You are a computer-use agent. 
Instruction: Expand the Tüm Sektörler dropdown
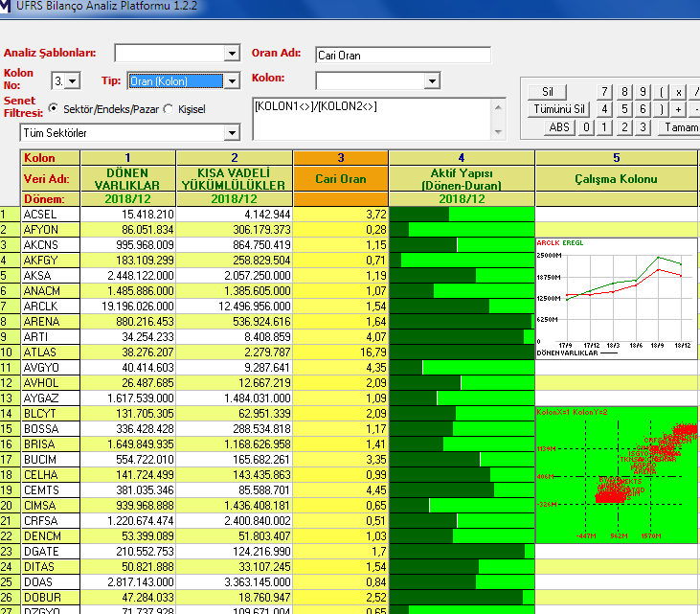(x=232, y=132)
